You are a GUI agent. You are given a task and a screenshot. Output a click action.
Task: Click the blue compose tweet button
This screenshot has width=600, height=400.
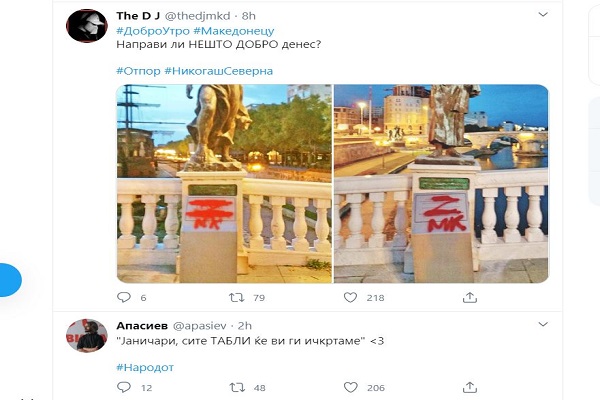pyautogui.click(x=10, y=279)
